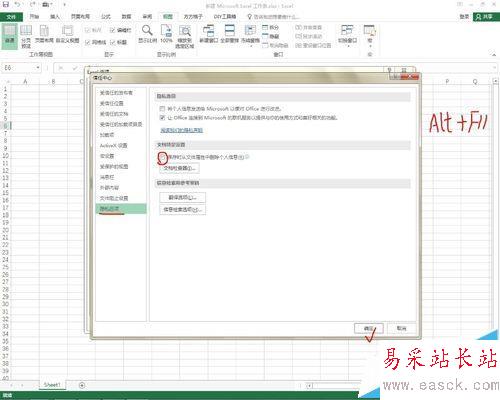The width and height of the screenshot is (500, 400).
Task: Switch to the 插入 Insert tab
Action: point(55,17)
